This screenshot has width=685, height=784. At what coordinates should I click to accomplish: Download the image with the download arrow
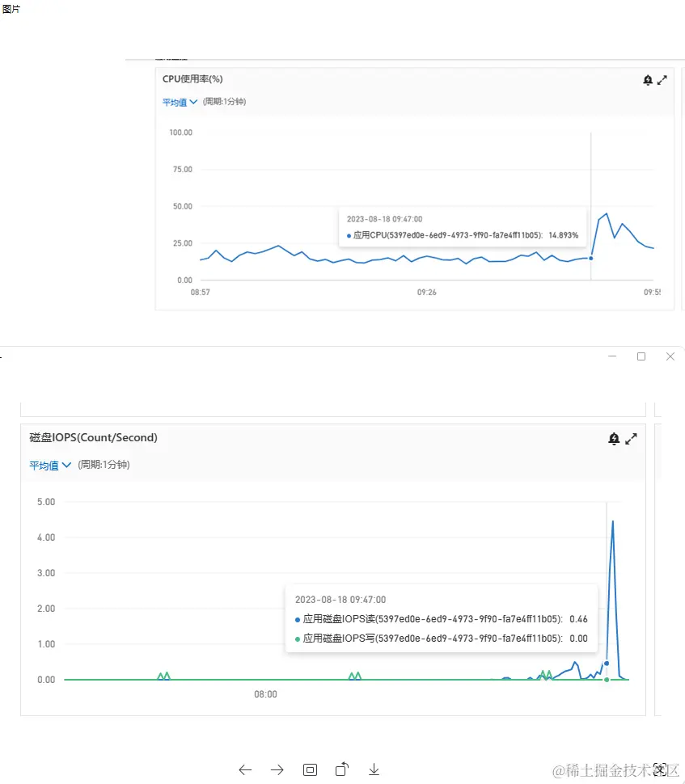coord(374,769)
